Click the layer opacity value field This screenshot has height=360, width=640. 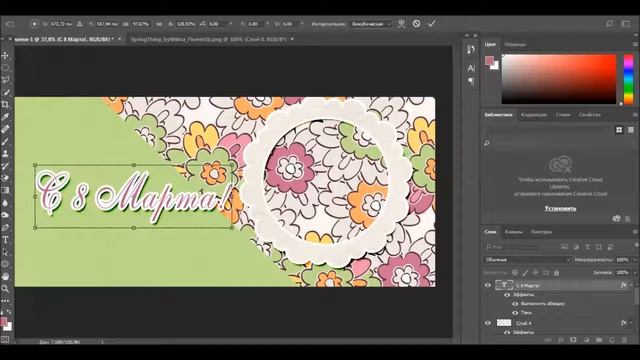coord(622,260)
